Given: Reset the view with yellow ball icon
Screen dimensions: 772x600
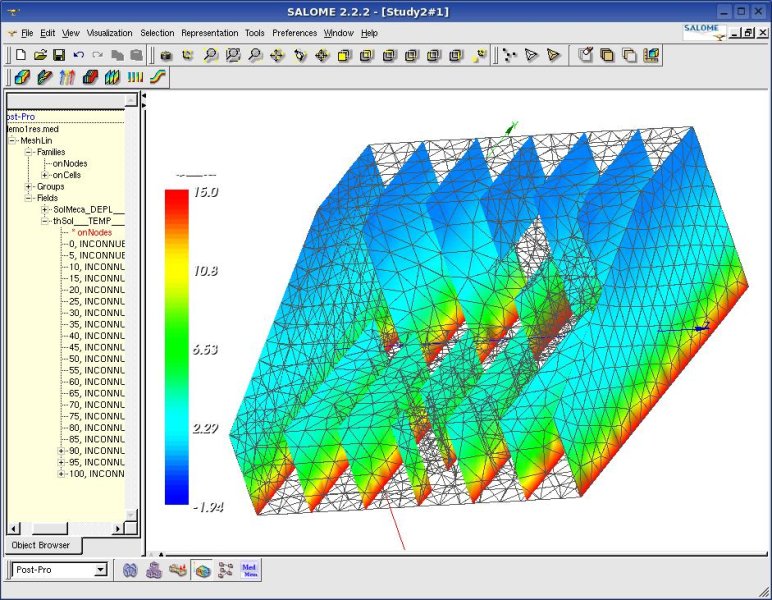Looking at the screenshot, I should pos(479,55).
